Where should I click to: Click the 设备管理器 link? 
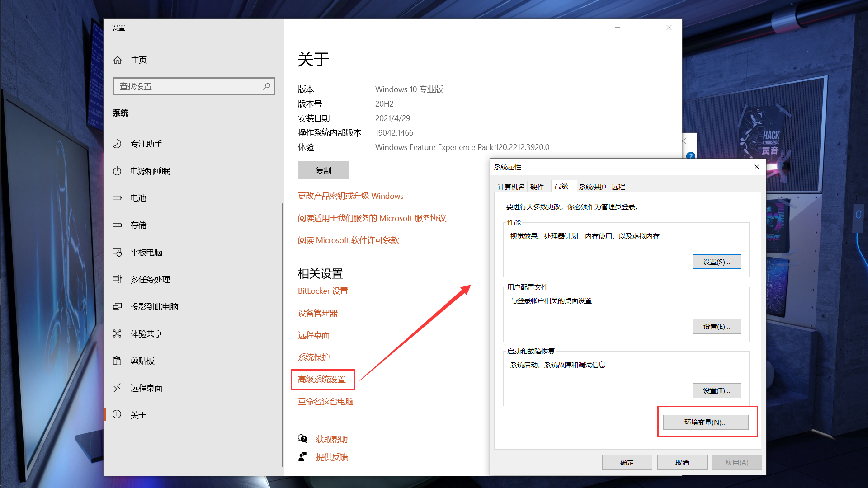(x=318, y=313)
